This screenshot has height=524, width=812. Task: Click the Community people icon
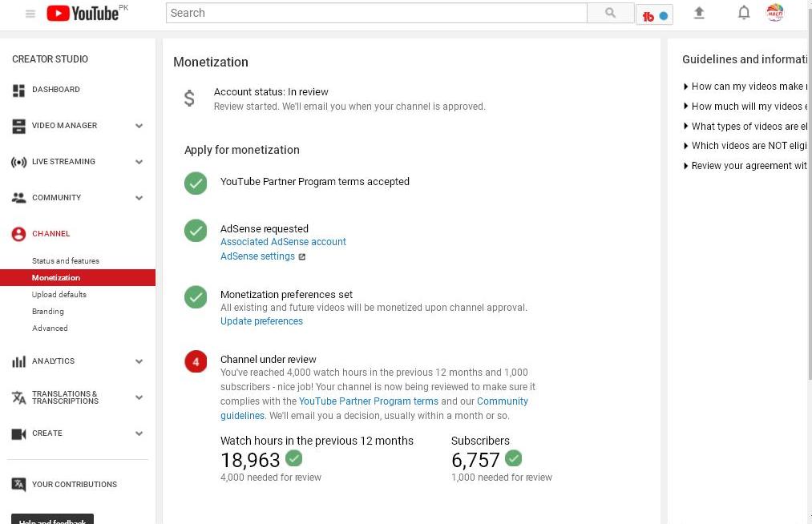coord(18,198)
